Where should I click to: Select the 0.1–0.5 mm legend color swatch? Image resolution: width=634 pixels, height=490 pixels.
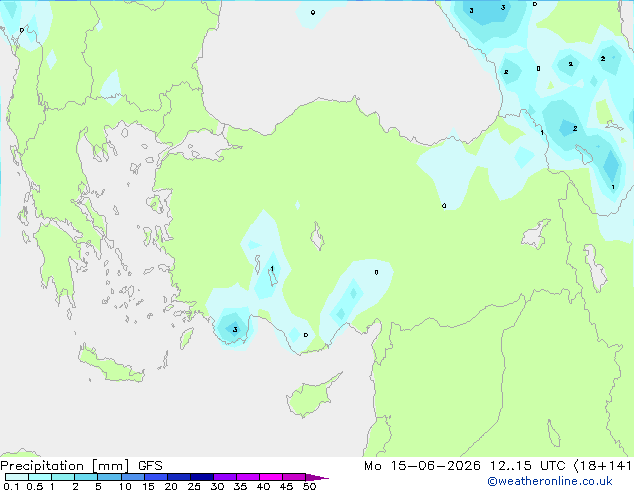17,477
